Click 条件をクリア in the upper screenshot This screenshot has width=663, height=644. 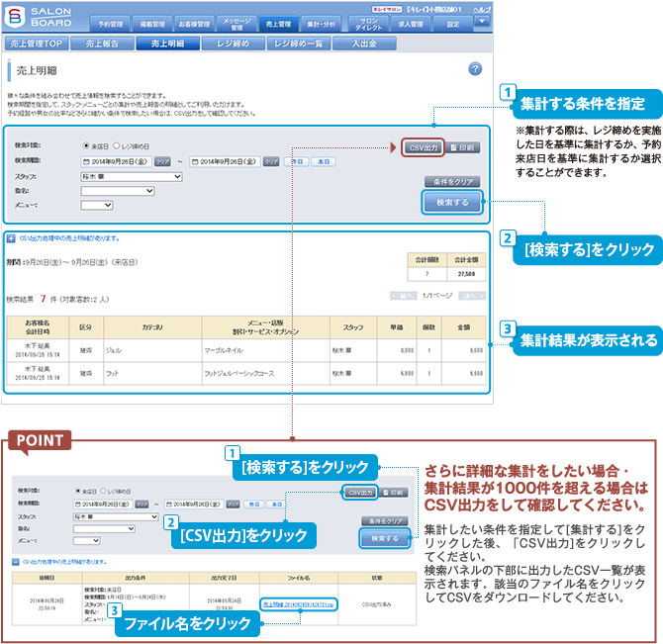(x=452, y=182)
